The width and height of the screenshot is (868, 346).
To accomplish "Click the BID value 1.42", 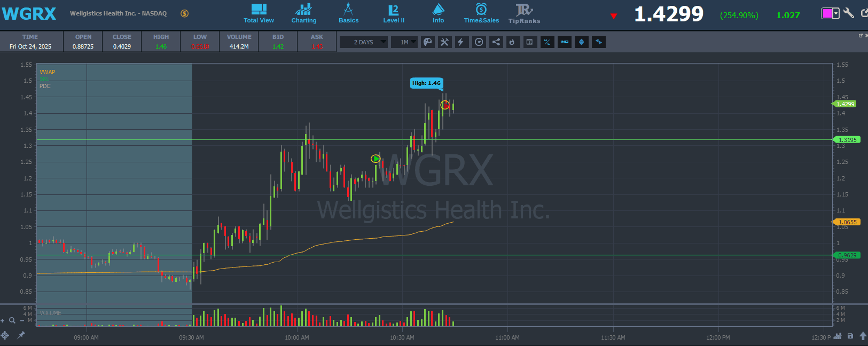I will tap(278, 46).
